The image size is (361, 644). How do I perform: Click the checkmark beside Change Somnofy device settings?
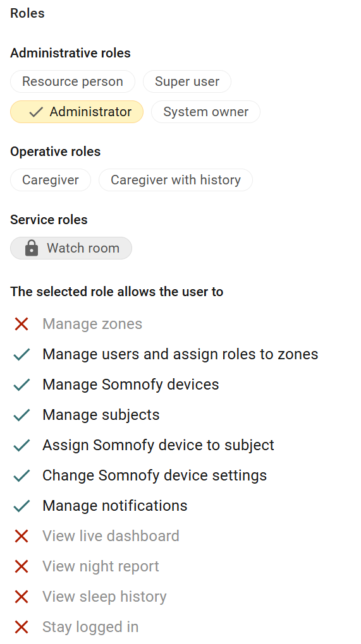click(21, 475)
